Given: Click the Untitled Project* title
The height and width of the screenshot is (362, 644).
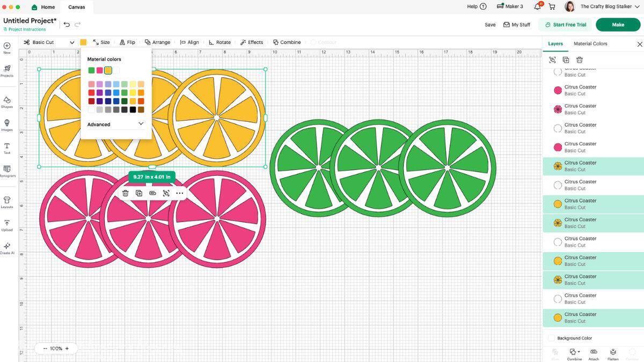Looking at the screenshot, I should tap(30, 21).
